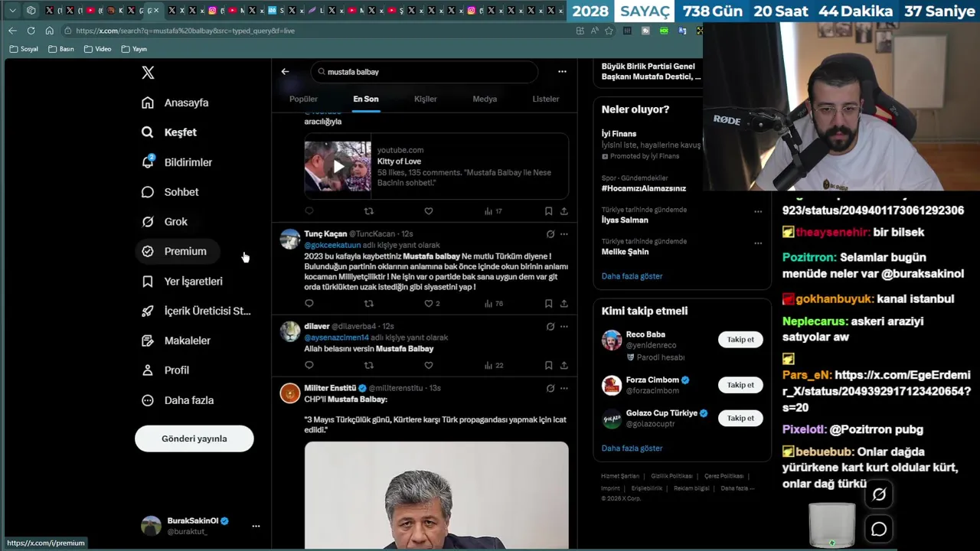Image resolution: width=980 pixels, height=551 pixels.
Task: Share the Kitty of Love post
Action: point(564,211)
